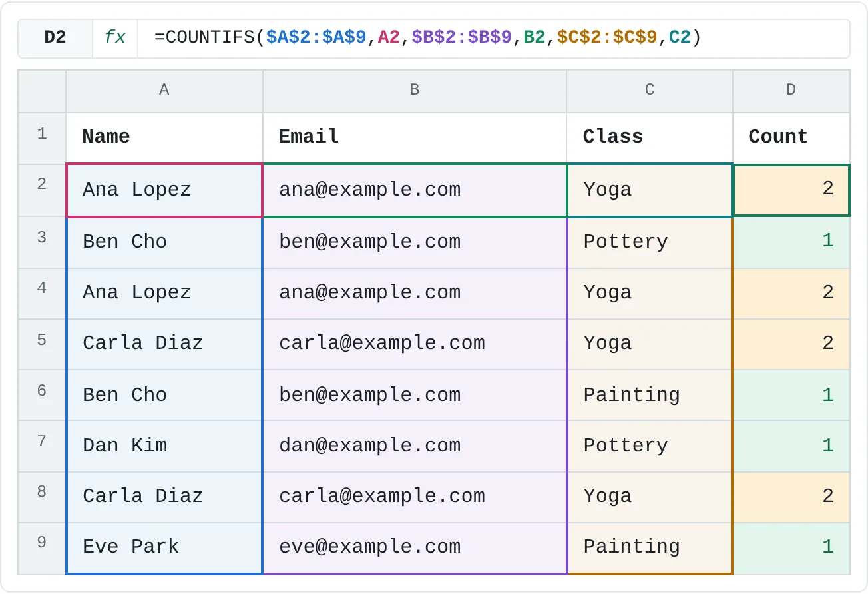
Task: Select "Ben Cho" in row 6
Action: coord(164,395)
